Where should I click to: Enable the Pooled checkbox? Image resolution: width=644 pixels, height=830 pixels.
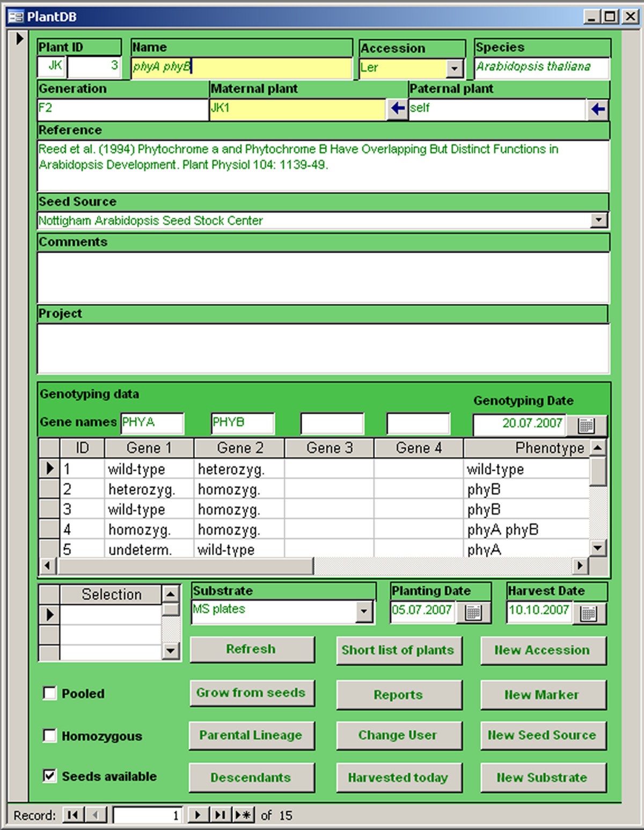50,693
